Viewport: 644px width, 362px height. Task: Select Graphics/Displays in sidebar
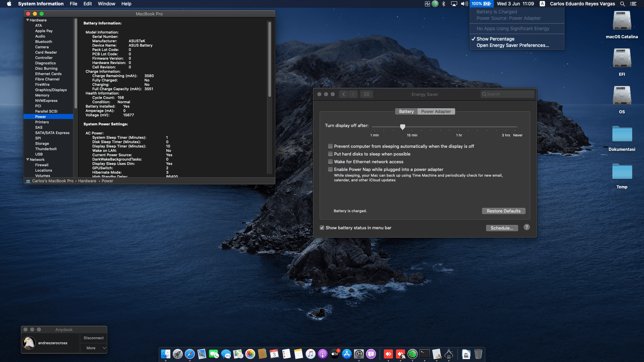click(51, 90)
